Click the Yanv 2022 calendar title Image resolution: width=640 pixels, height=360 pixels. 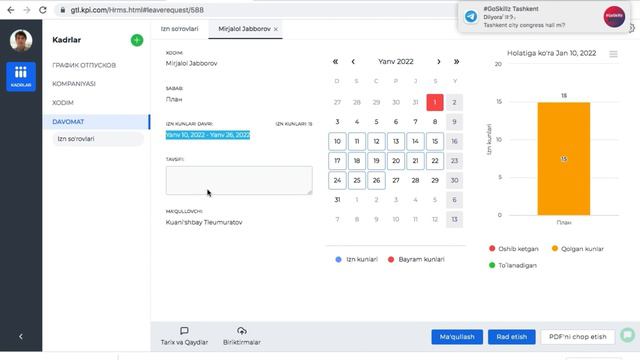[x=396, y=62]
